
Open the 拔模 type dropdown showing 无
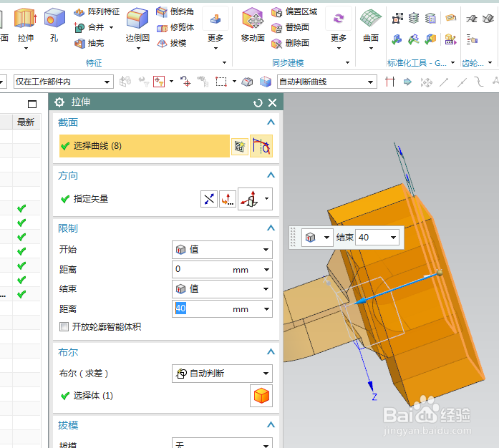coord(222,444)
